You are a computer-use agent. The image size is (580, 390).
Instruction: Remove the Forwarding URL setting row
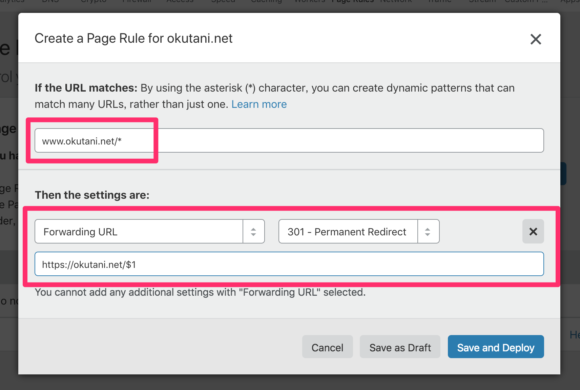pyautogui.click(x=533, y=232)
